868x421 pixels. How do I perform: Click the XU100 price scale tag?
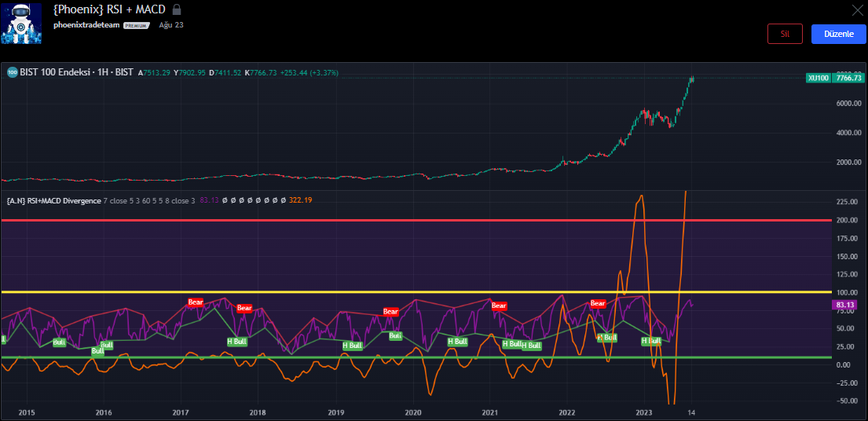tap(818, 78)
